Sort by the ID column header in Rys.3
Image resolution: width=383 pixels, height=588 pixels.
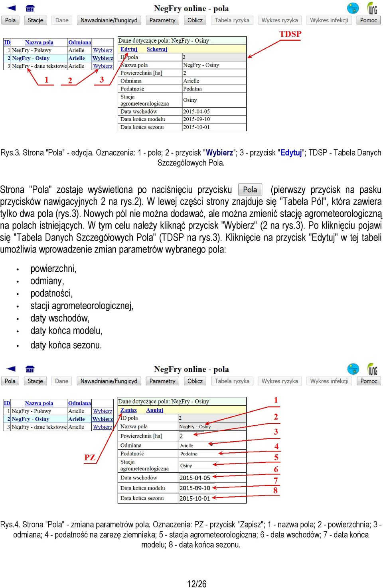tap(7, 42)
